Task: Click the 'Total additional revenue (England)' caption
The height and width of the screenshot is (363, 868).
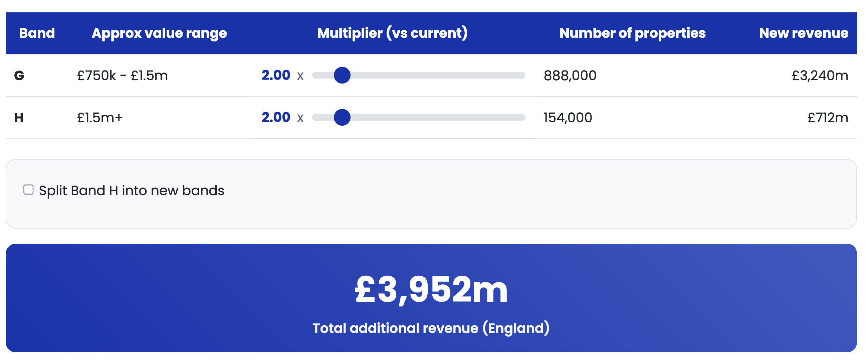Action: click(431, 328)
